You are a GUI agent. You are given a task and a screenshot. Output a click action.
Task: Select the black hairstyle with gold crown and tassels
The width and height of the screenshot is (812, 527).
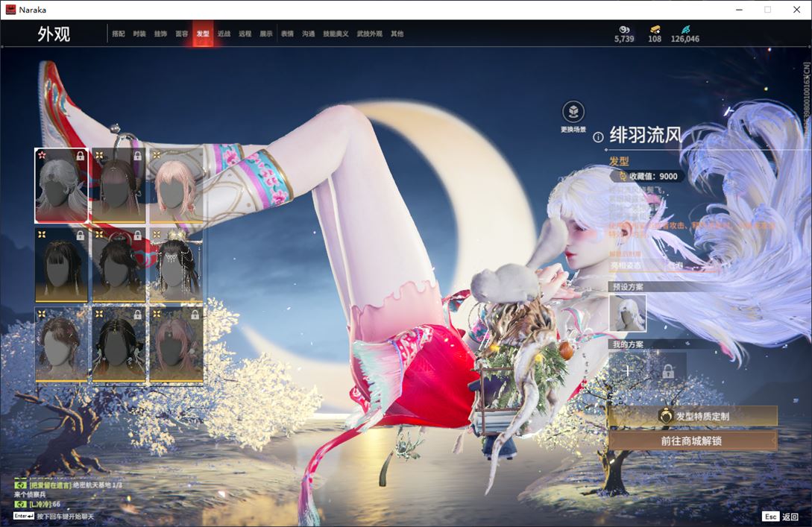tap(176, 265)
